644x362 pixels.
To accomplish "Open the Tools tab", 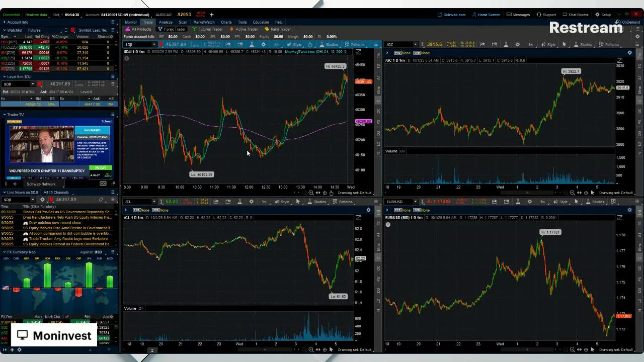I will pos(243,22).
